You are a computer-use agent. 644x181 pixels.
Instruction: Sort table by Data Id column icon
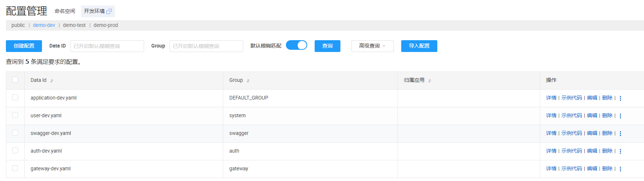coord(52,81)
